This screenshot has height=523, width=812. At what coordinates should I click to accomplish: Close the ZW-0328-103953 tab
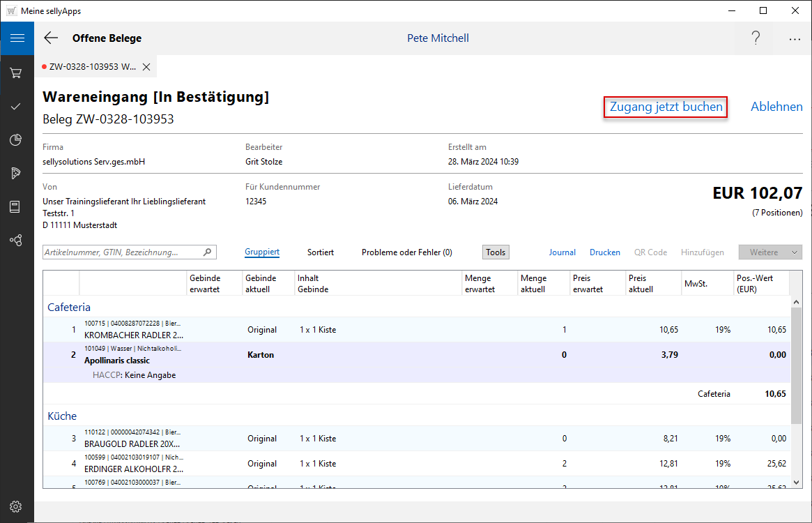146,67
